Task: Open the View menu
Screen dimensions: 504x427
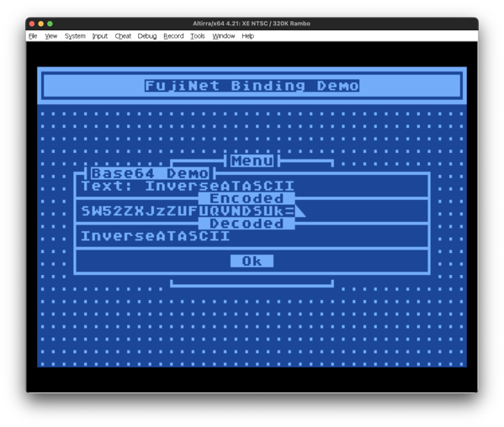Action: coord(51,36)
